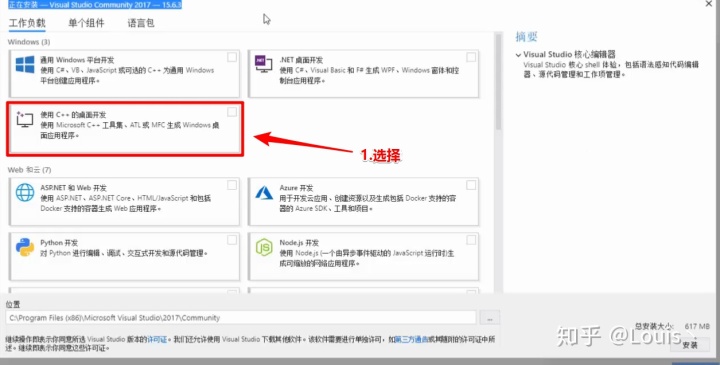Click the Windows (3) section heading
This screenshot has width=720, height=365.
coord(29,42)
